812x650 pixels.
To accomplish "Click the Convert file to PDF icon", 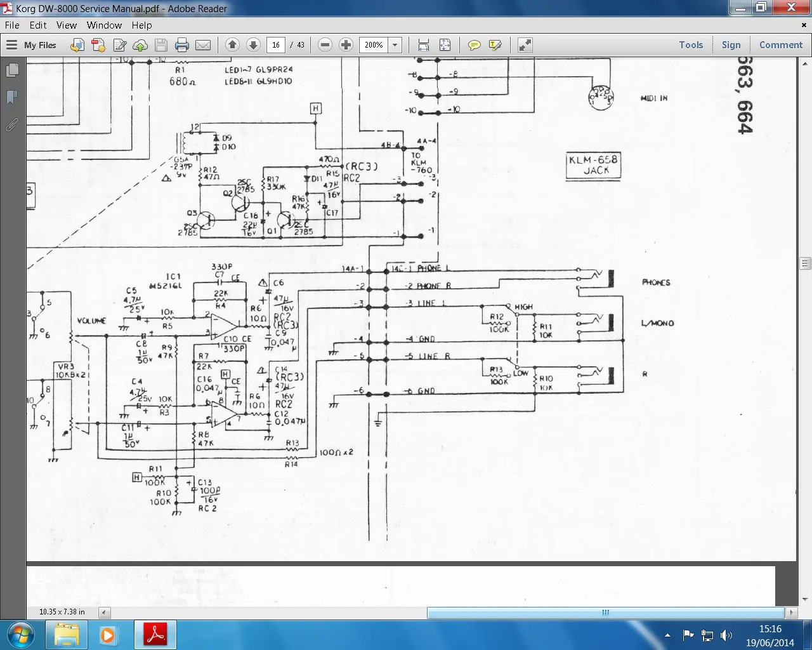I will click(77, 45).
